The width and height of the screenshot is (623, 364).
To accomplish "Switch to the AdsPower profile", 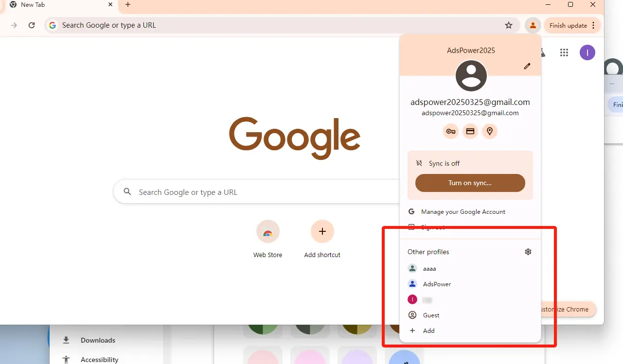I will pos(470,284).
